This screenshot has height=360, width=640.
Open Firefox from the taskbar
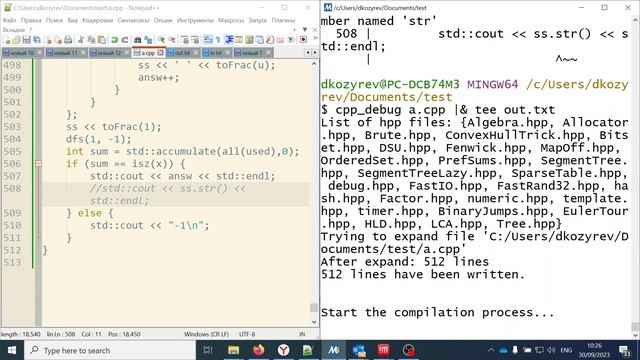coord(258,350)
